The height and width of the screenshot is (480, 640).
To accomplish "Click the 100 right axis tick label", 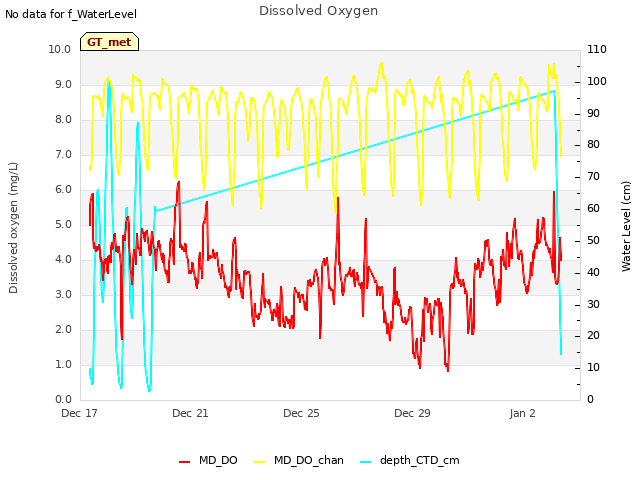I will pyautogui.click(x=597, y=81).
